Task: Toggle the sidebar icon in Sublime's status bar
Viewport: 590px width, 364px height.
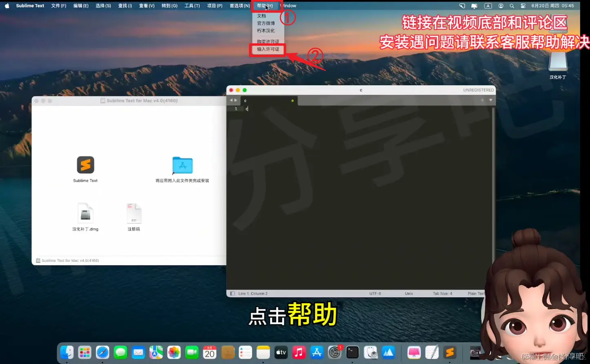Action: tap(233, 293)
